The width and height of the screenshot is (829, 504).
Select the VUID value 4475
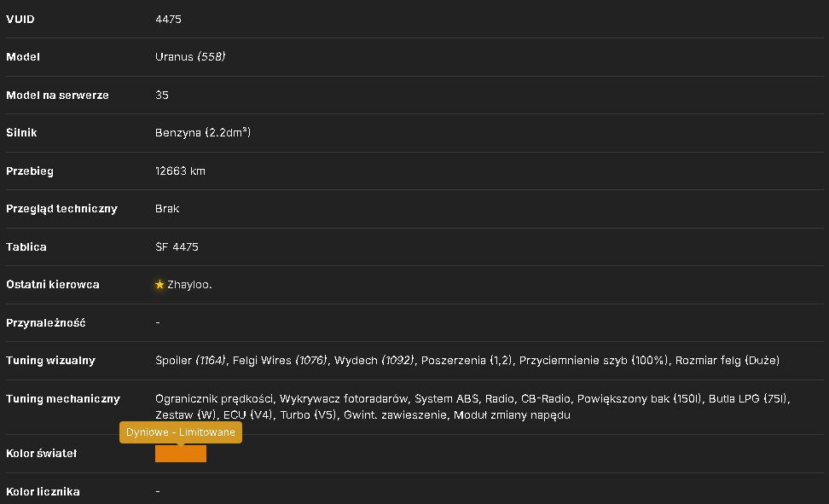pyautogui.click(x=168, y=19)
